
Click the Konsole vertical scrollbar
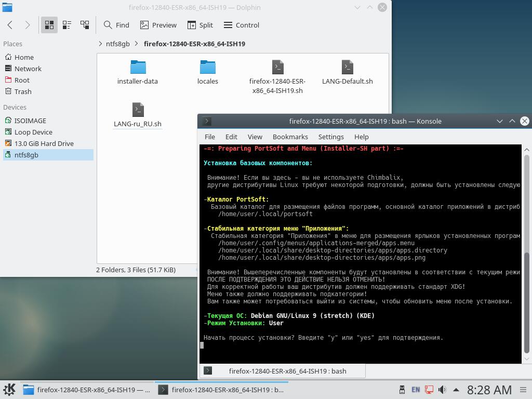[527, 301]
